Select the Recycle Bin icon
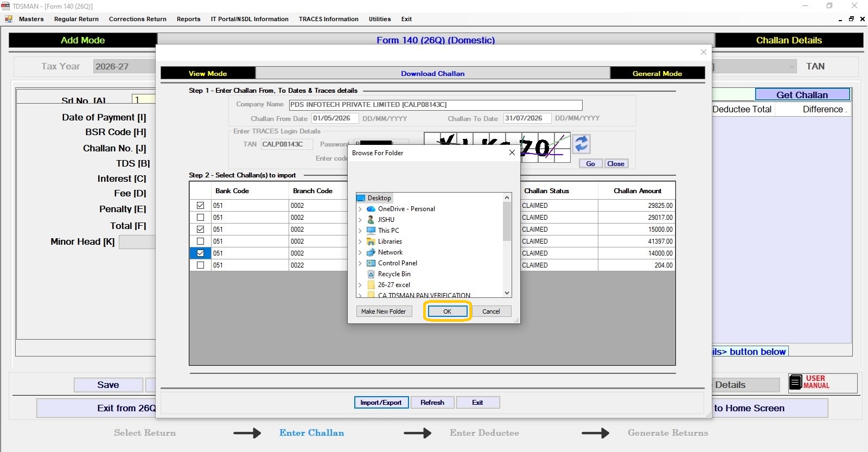Image resolution: width=868 pixels, height=452 pixels. coord(371,274)
